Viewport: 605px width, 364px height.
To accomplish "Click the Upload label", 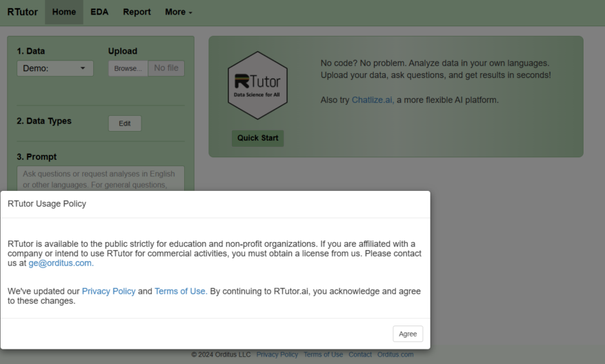I will 123,51.
